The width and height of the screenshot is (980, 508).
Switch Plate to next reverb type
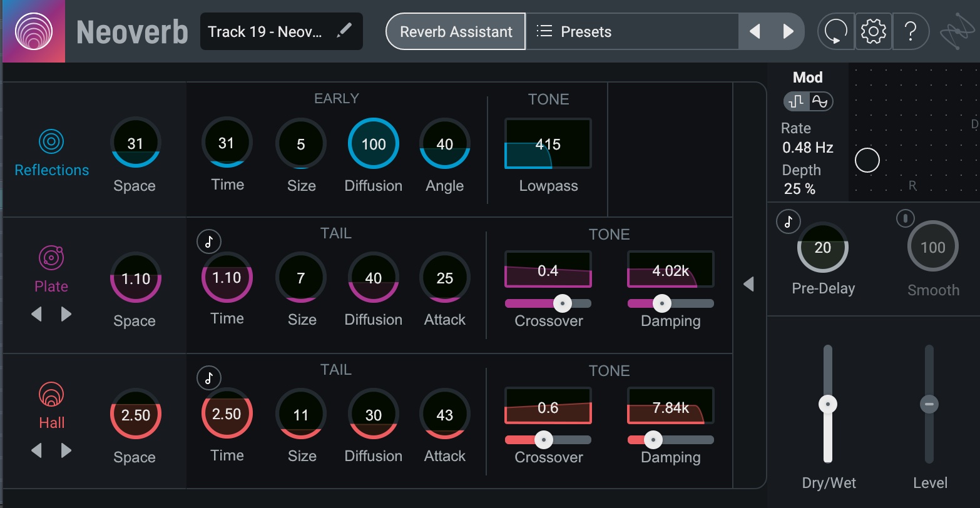point(66,314)
